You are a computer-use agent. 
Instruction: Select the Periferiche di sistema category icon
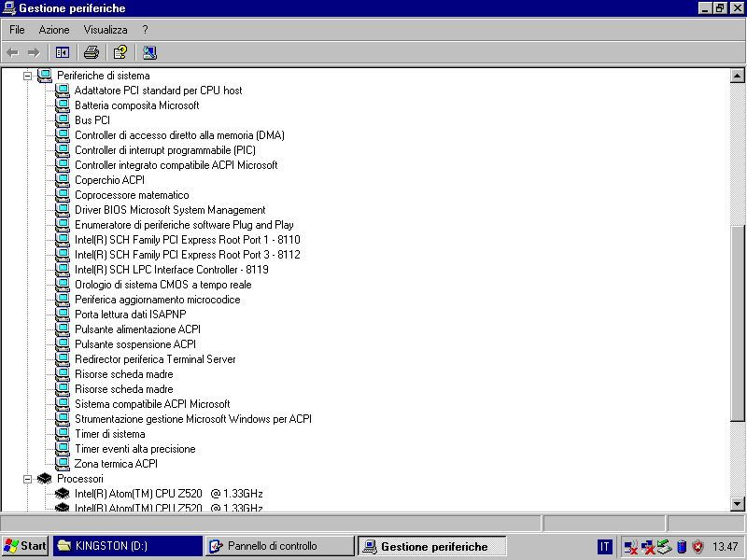44,76
